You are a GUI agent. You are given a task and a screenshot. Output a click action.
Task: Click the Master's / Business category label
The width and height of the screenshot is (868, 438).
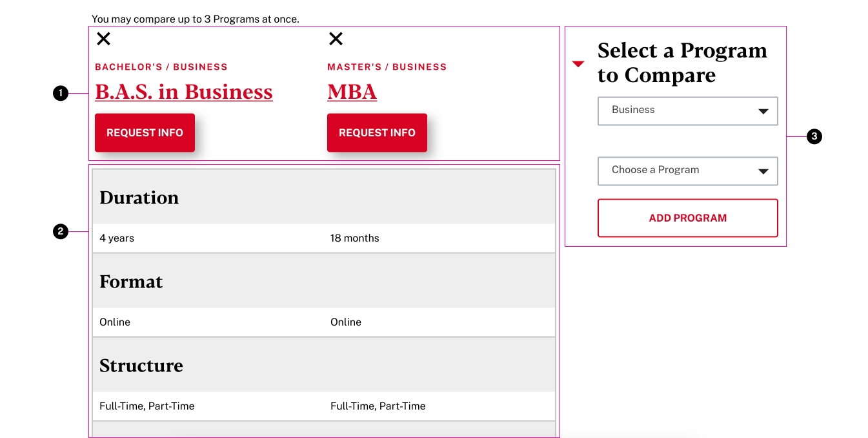[387, 67]
